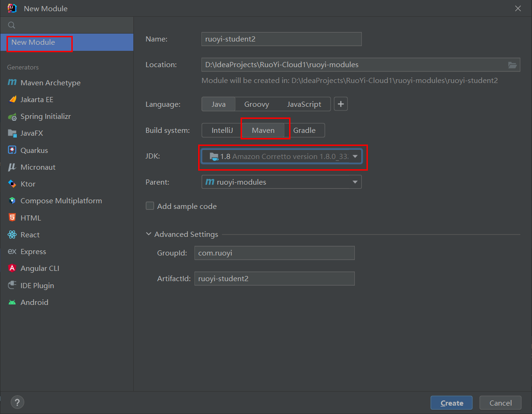Image resolution: width=532 pixels, height=414 pixels.
Task: Select Angular CLI generator entry
Action: [x=67, y=269]
